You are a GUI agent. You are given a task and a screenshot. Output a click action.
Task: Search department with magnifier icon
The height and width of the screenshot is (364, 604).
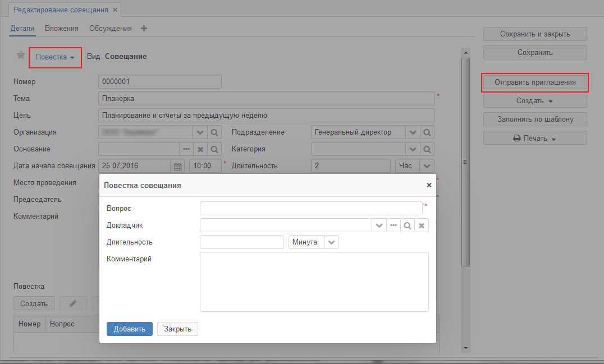[x=427, y=132]
